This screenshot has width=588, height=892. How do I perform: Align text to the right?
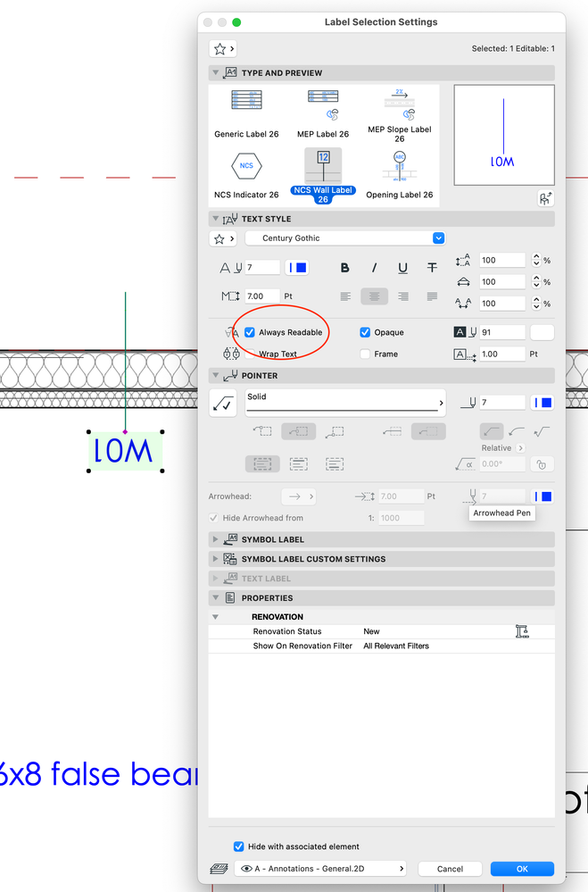point(403,296)
